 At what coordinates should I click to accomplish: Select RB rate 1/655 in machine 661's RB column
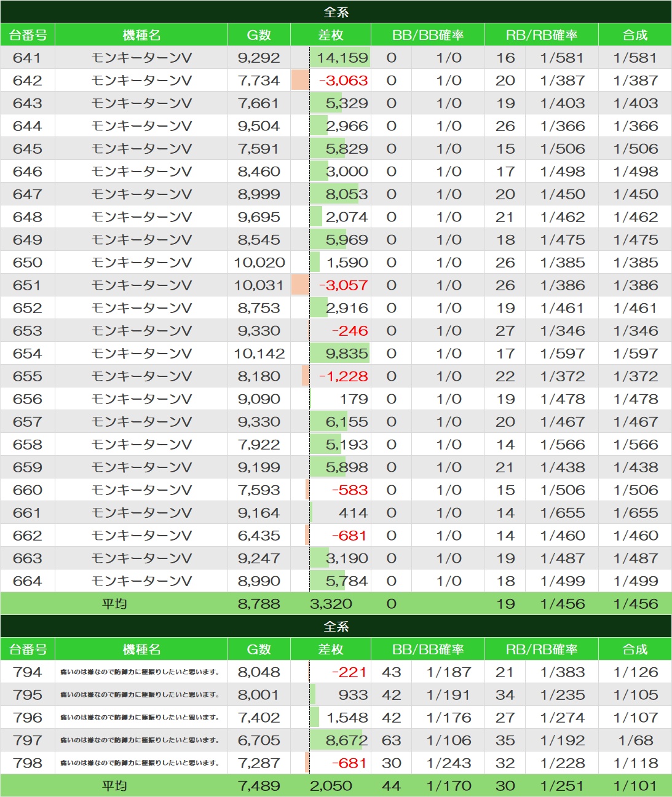(563, 513)
